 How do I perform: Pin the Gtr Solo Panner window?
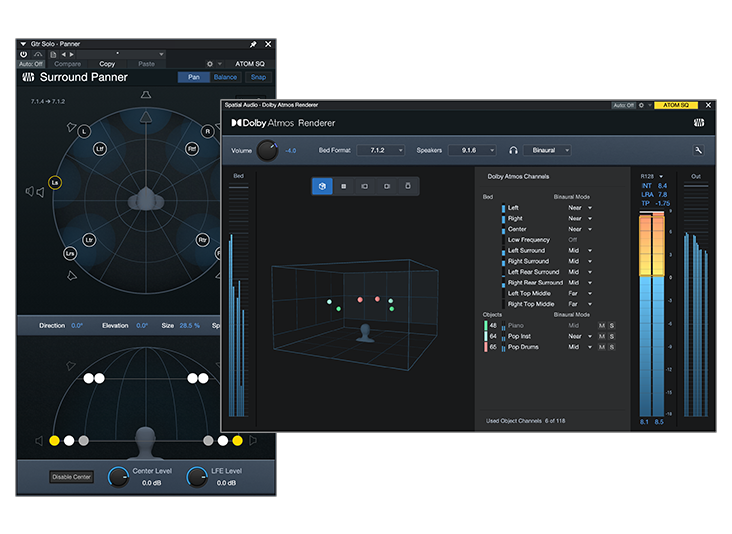[253, 45]
